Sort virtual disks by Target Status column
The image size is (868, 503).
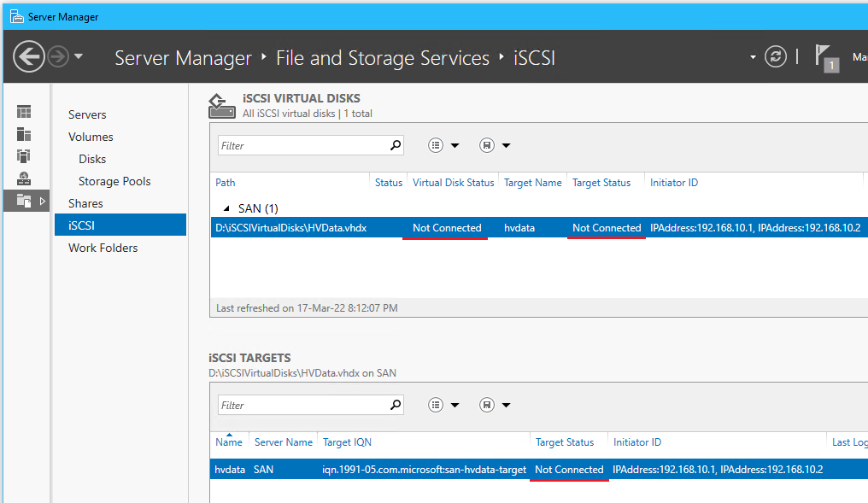coord(601,183)
